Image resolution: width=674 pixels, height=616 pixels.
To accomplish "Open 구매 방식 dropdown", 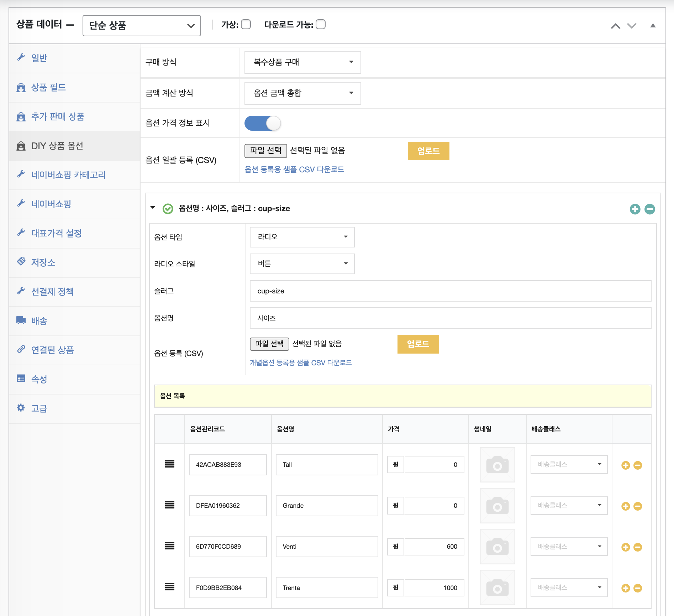I will 302,62.
